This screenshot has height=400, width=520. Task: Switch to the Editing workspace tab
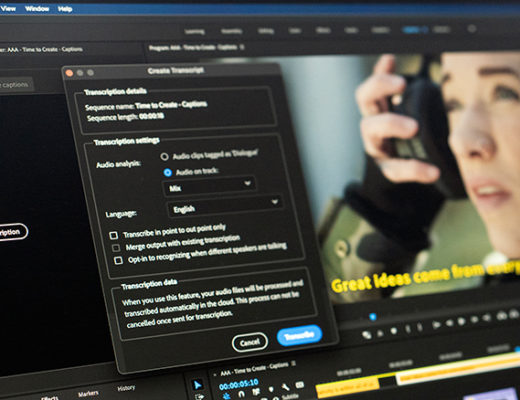coord(266,31)
